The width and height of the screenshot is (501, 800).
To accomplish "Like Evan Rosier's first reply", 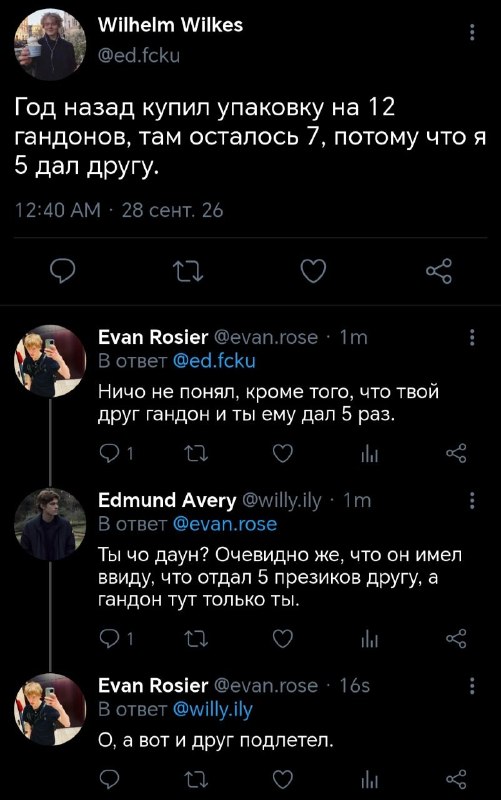I will [x=282, y=453].
